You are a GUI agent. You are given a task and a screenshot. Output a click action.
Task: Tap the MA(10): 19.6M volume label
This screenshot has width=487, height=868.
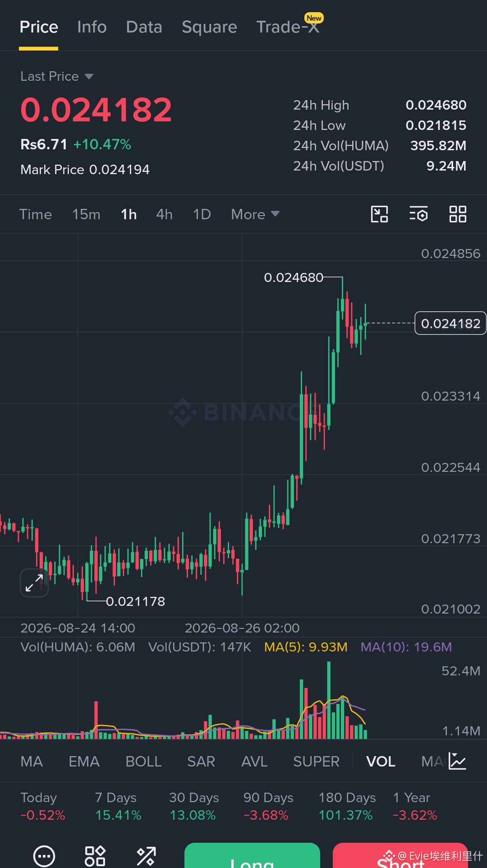point(406,647)
